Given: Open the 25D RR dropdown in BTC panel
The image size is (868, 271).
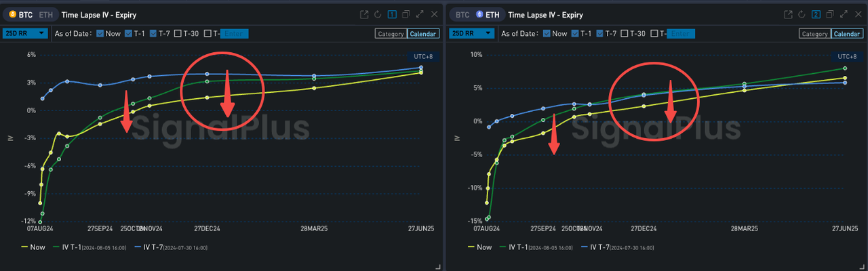Looking at the screenshot, I should point(25,33).
